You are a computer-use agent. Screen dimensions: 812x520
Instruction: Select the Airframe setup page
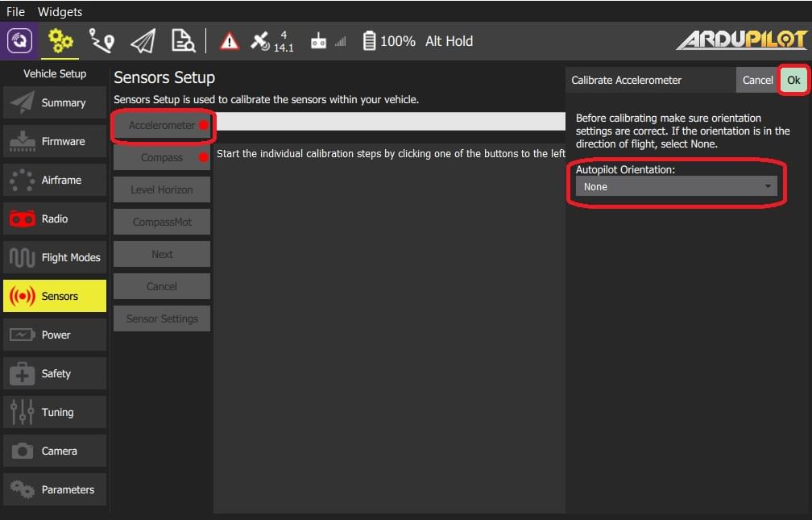55,180
